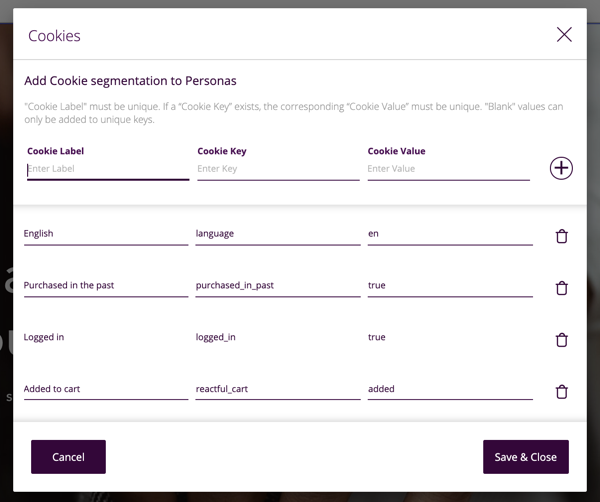
Task: Delete the Added to cart row
Action: [x=562, y=392]
